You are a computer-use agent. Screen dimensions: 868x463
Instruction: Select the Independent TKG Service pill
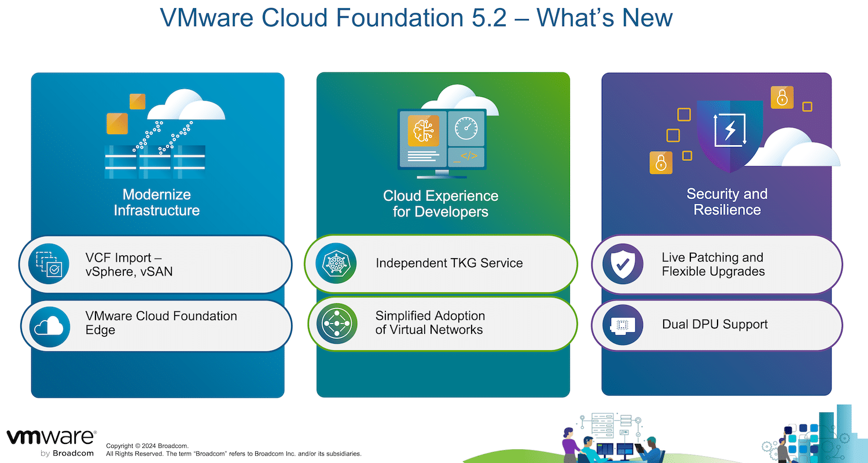coord(441,263)
